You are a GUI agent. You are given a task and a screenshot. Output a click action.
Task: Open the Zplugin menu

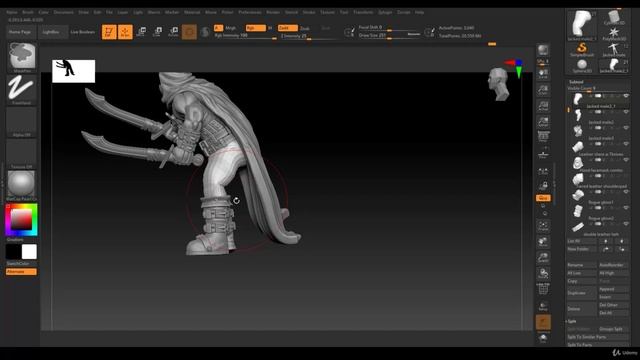(x=385, y=12)
